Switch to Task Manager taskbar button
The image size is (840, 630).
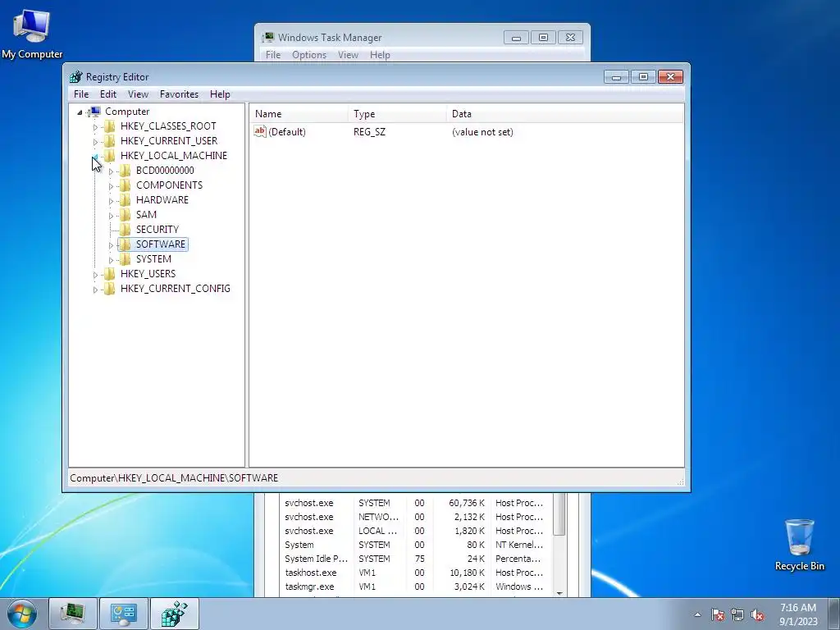point(73,614)
